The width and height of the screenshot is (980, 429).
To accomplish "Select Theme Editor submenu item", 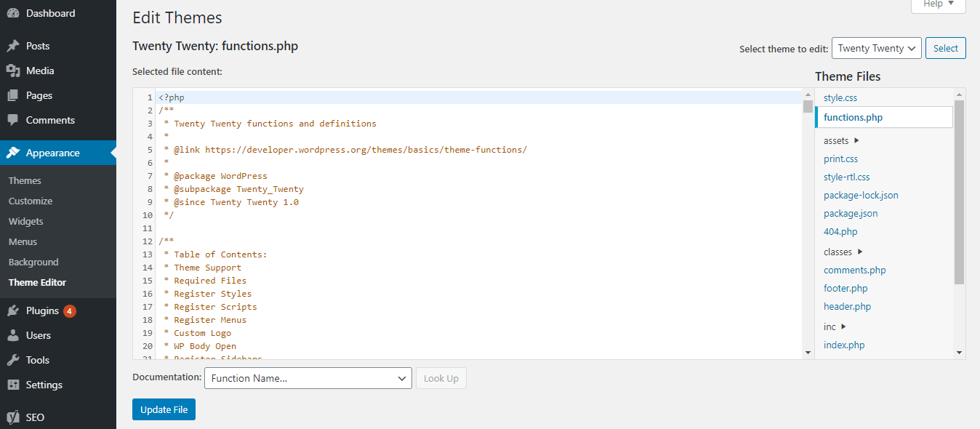I will (37, 282).
